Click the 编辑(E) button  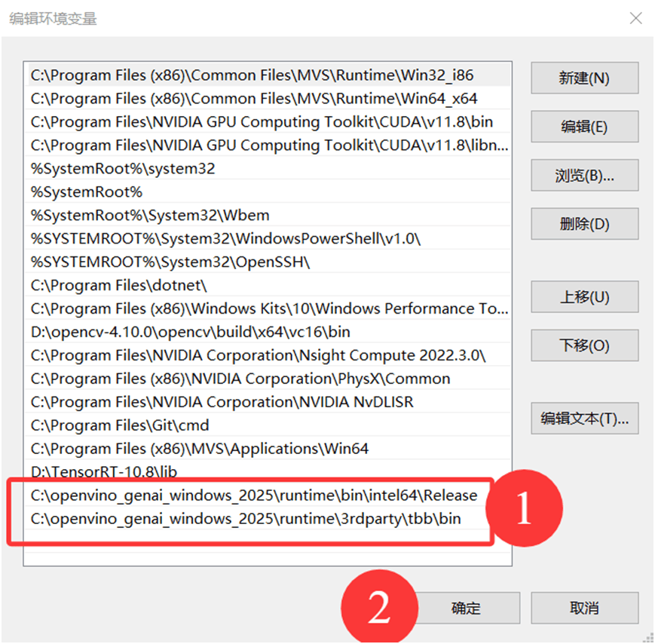click(x=584, y=127)
